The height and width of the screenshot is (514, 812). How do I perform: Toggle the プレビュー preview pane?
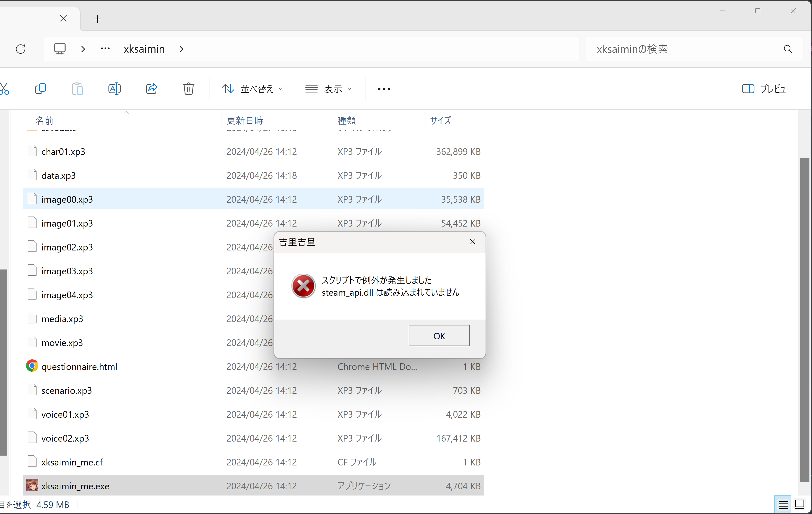point(767,89)
